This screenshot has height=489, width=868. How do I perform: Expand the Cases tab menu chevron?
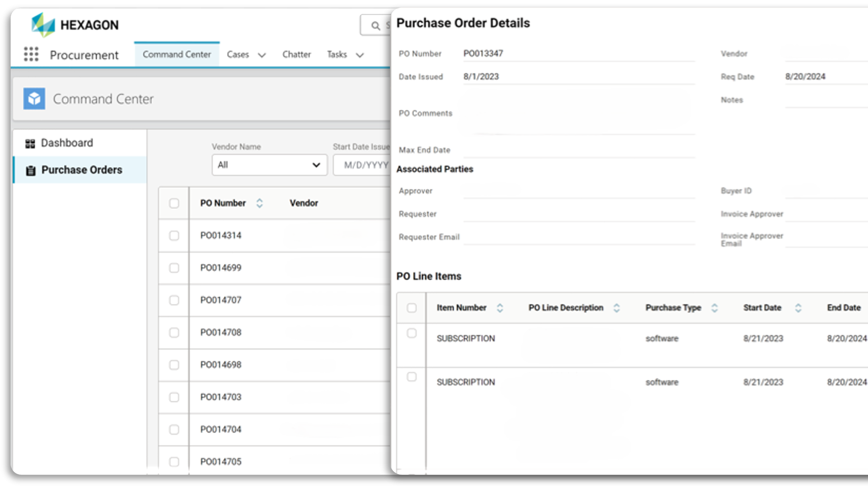tap(262, 55)
